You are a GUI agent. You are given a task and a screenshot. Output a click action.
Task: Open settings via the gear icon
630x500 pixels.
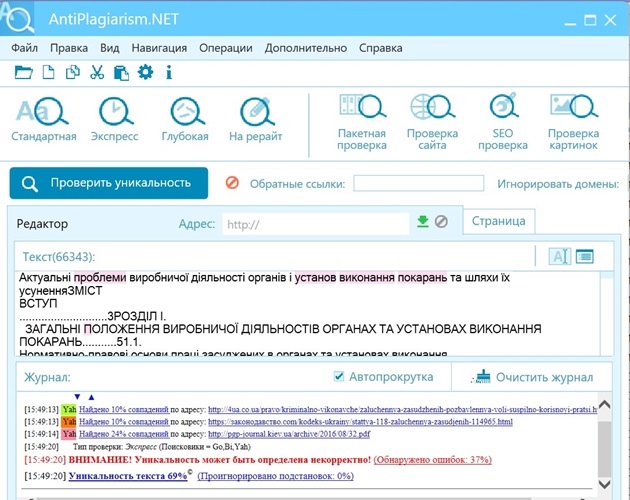145,72
